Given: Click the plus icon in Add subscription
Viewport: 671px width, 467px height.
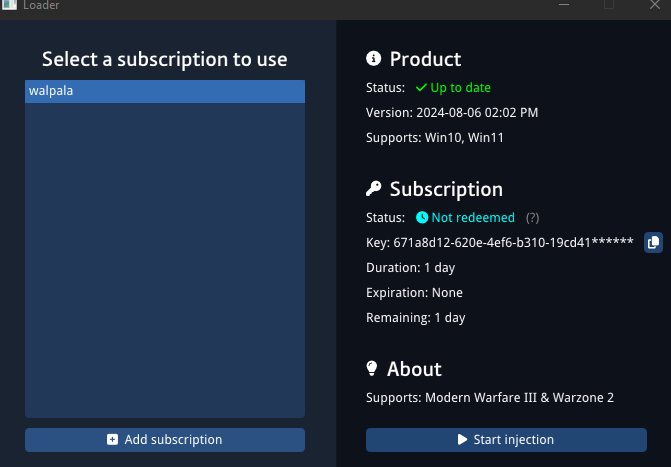Looking at the screenshot, I should click(112, 439).
